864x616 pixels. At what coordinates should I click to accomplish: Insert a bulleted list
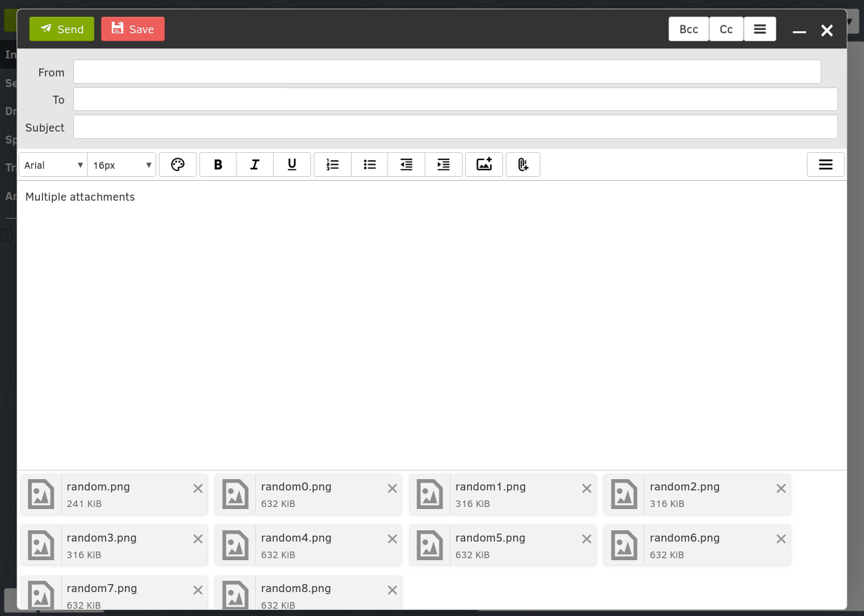(370, 165)
